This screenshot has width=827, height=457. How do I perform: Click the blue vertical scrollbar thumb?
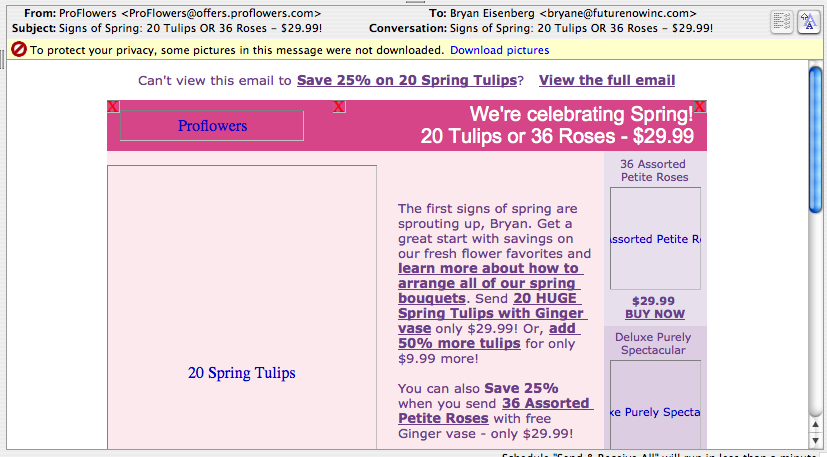click(x=816, y=140)
